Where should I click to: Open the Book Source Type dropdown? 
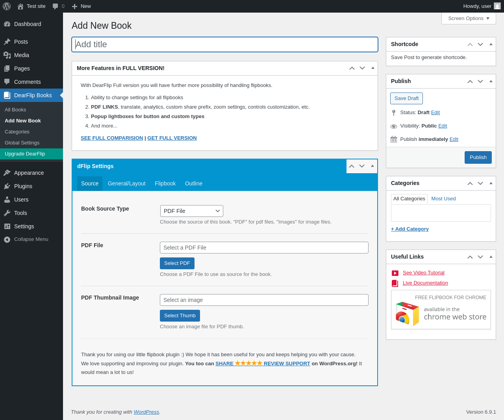pos(192,211)
